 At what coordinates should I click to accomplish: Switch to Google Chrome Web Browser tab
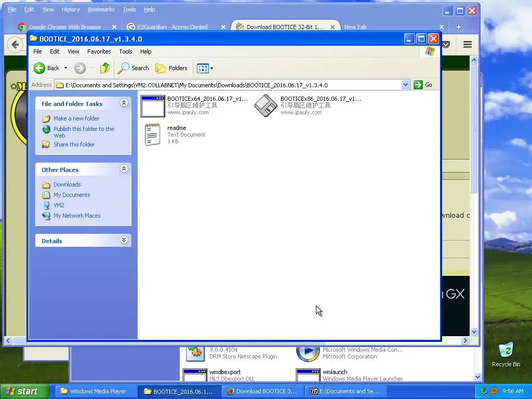[64, 27]
